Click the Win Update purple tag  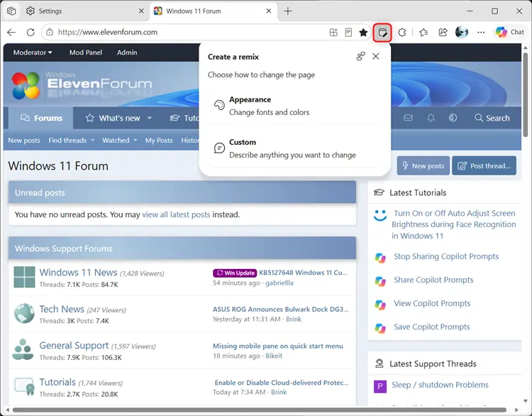click(235, 273)
